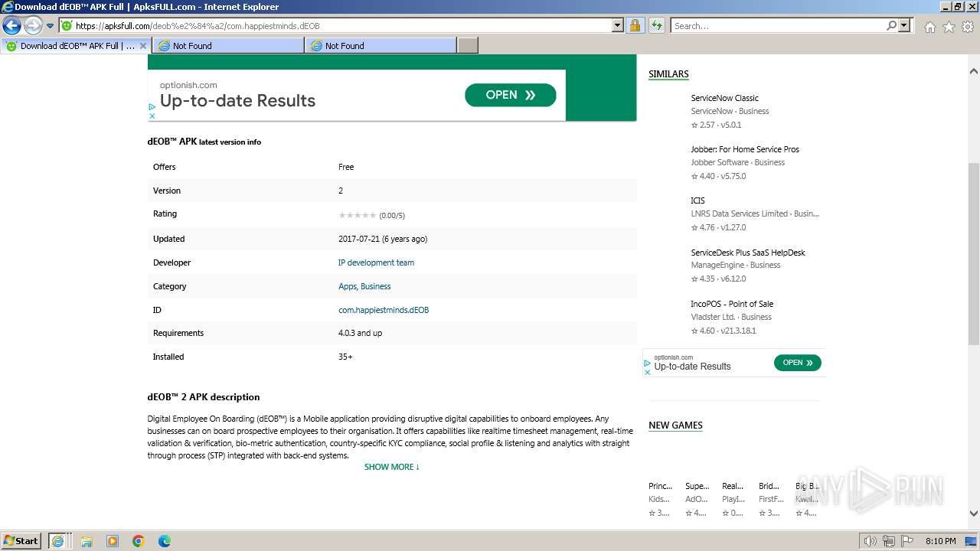Click the network tray icon
This screenshot has width=980, height=551.
pyautogui.click(x=889, y=541)
